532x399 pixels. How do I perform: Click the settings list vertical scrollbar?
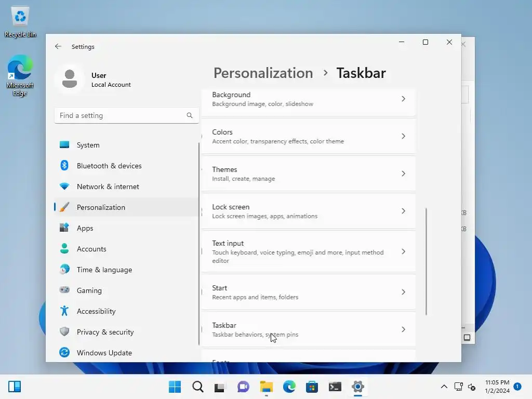tap(426, 261)
